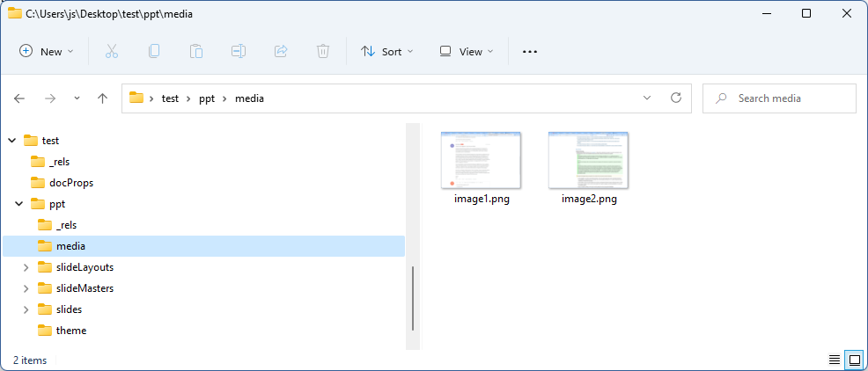
Task: Click the folder icon in title bar
Action: click(x=15, y=14)
